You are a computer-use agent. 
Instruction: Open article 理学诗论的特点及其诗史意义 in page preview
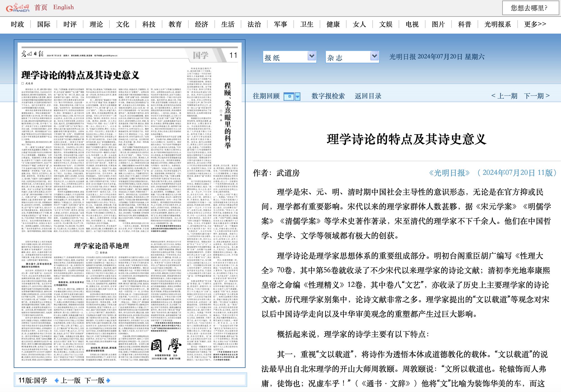click(80, 75)
